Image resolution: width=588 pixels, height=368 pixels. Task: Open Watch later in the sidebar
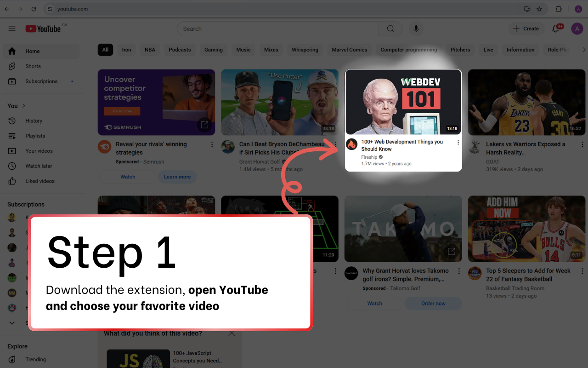(x=41, y=166)
